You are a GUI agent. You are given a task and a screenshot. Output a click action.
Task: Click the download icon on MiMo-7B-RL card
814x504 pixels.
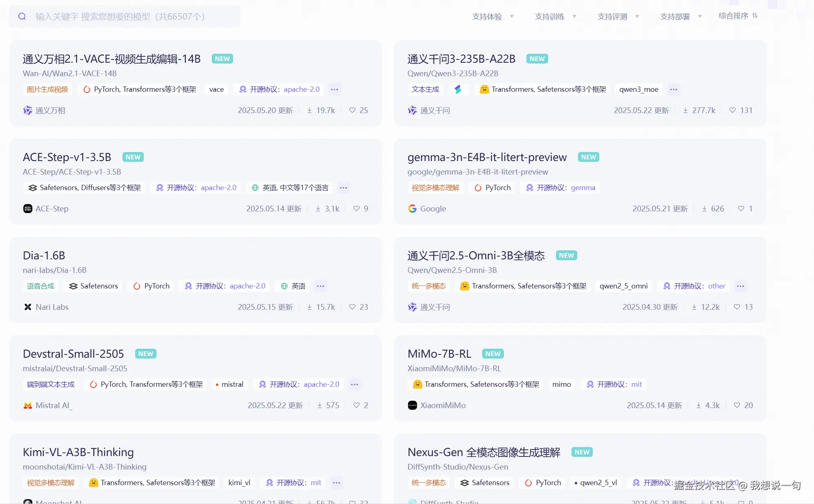point(698,405)
